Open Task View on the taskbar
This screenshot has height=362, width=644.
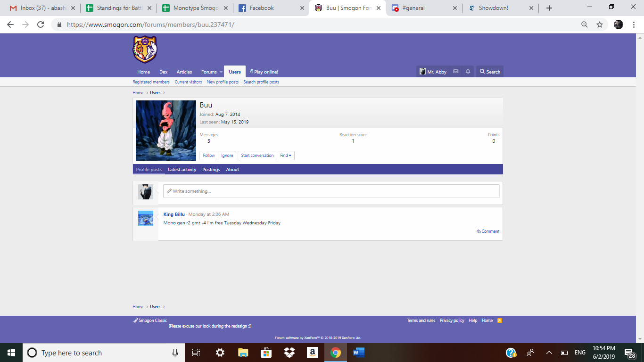(196, 353)
